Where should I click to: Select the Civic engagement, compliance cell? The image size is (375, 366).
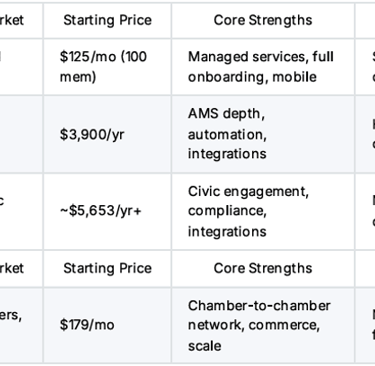263,211
